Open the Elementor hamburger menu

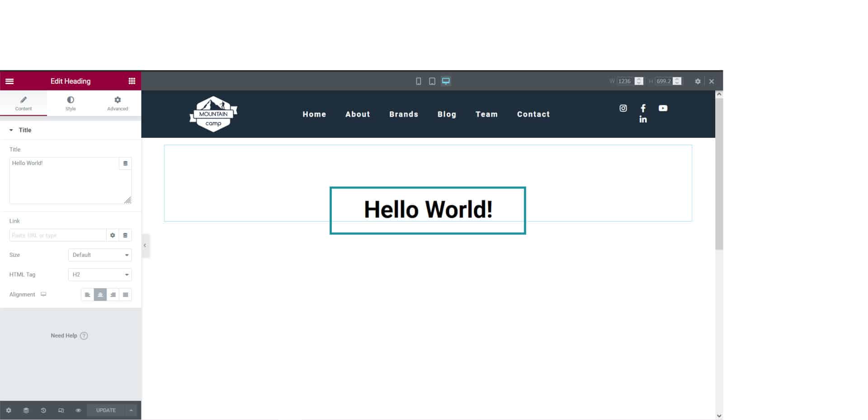(x=9, y=81)
